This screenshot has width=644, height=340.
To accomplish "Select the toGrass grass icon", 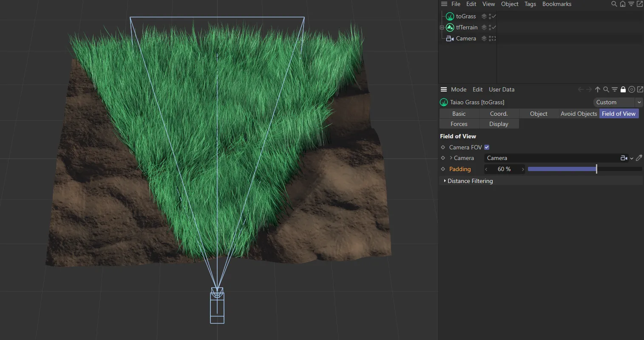I will click(449, 16).
